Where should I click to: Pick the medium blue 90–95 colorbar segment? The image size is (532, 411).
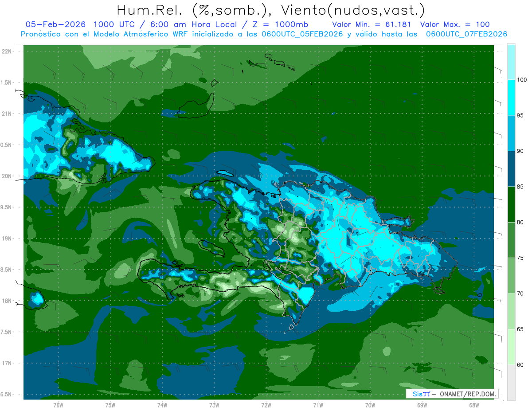coord(511,133)
